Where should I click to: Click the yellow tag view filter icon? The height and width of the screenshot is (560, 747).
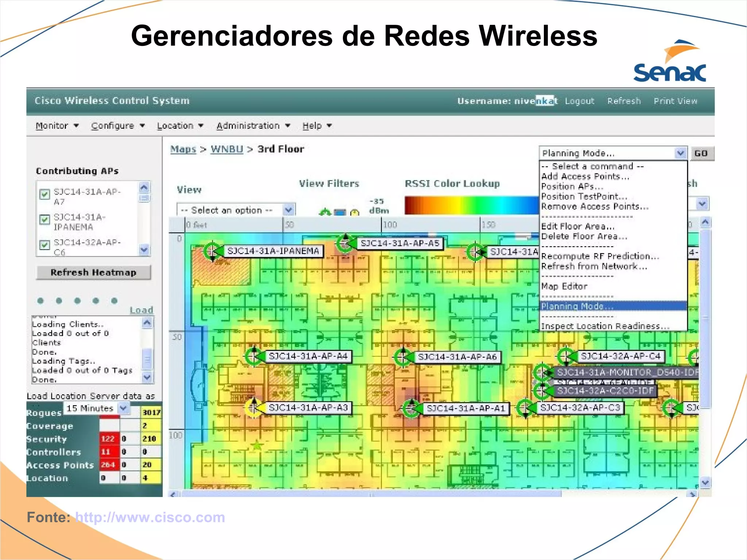point(355,213)
